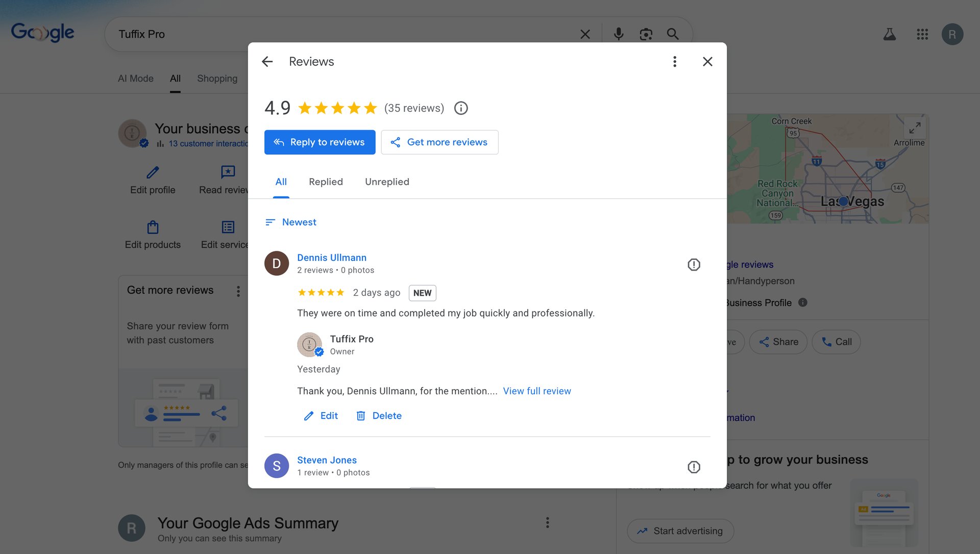980x554 pixels.
Task: Switch to the Unreplied tab
Action: click(387, 182)
